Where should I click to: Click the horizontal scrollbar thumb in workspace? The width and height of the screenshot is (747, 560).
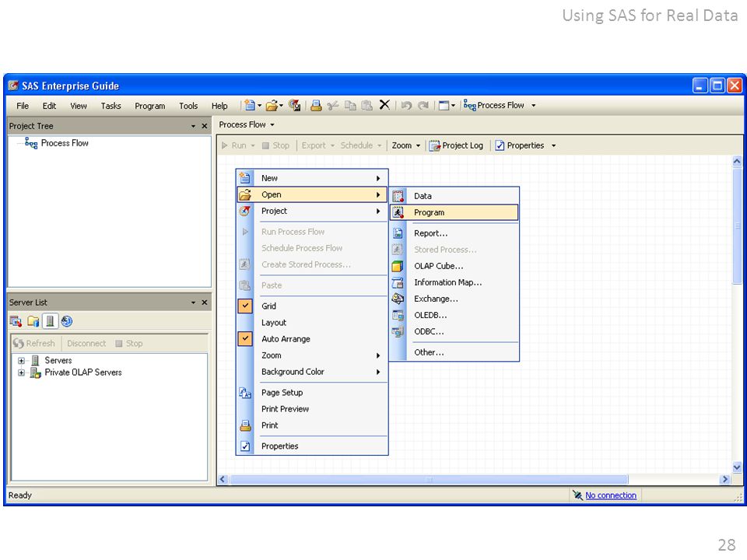point(429,479)
